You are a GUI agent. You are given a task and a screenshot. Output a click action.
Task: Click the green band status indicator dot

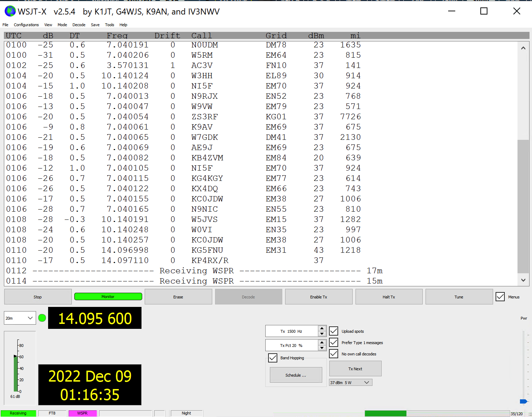(x=42, y=318)
